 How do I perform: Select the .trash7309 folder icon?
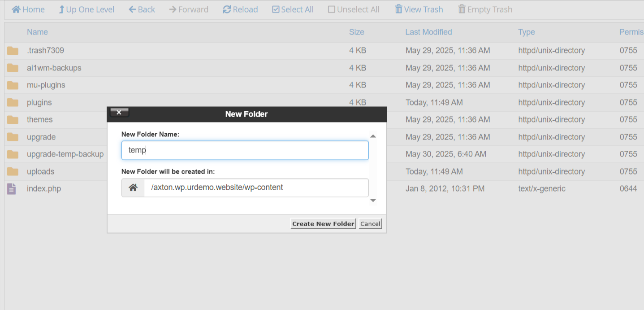tap(13, 51)
